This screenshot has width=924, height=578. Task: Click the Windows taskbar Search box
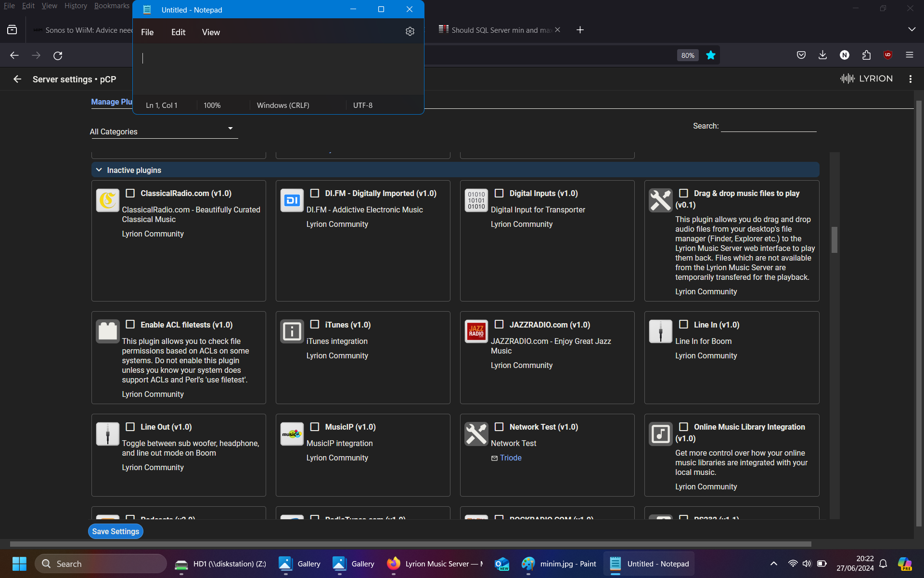click(101, 564)
